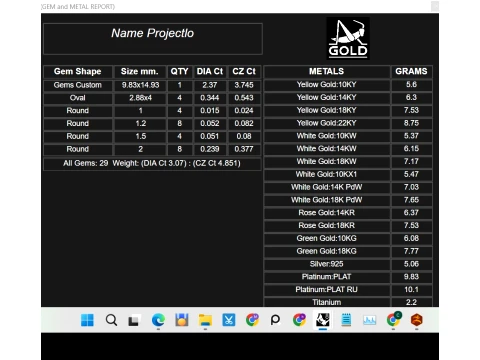Select the 2.88x4 size cell

tap(140, 98)
